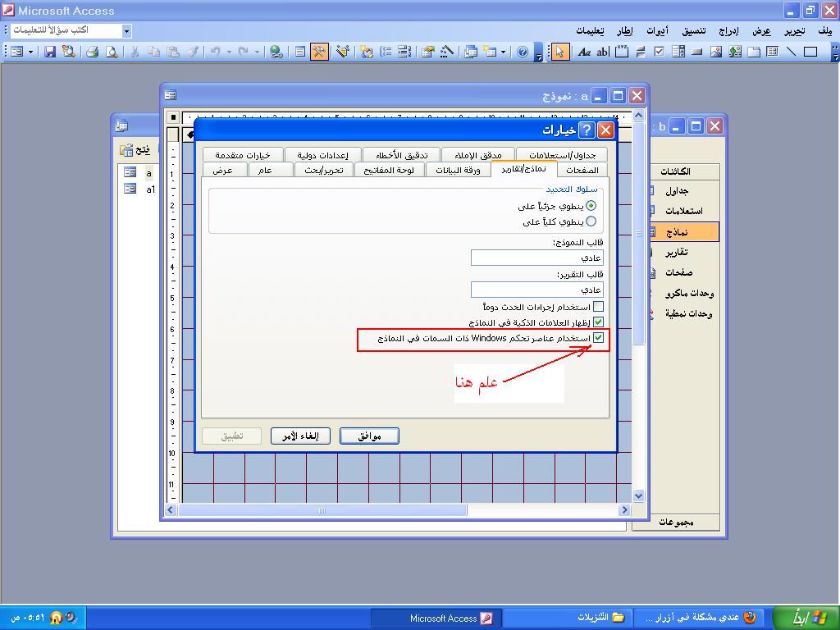Select radio ينطوي كلياً على
The image size is (840, 630).
[591, 221]
